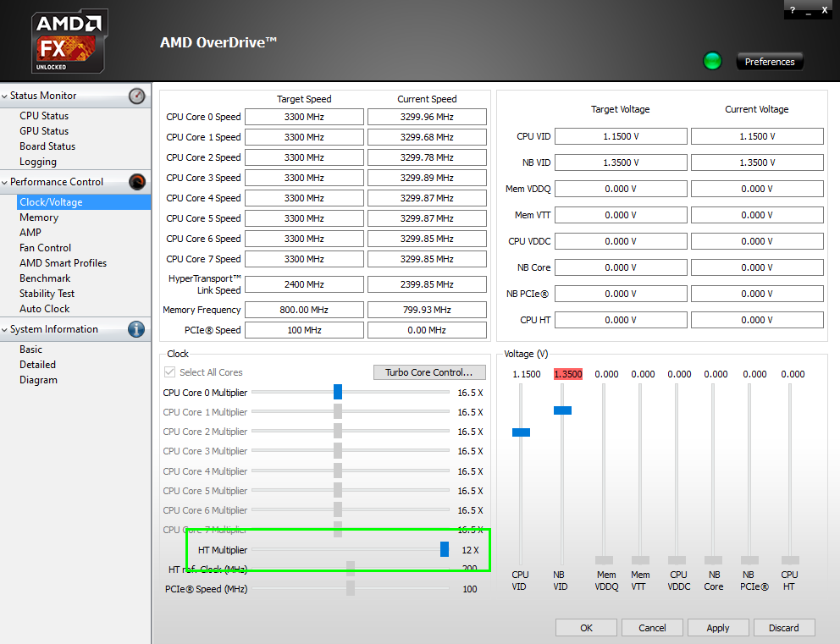Open Turbo Core Control settings
Screen dimensions: 840x644
coord(429,372)
